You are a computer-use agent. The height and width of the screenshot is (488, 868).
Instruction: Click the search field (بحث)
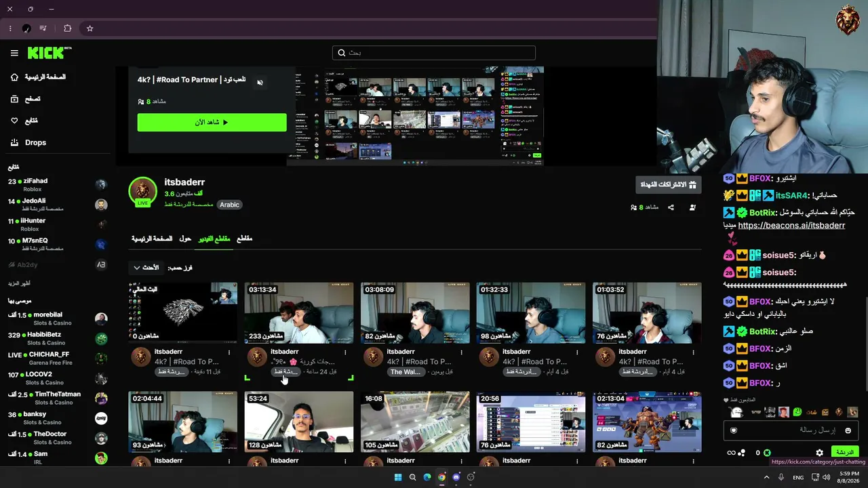[434, 53]
